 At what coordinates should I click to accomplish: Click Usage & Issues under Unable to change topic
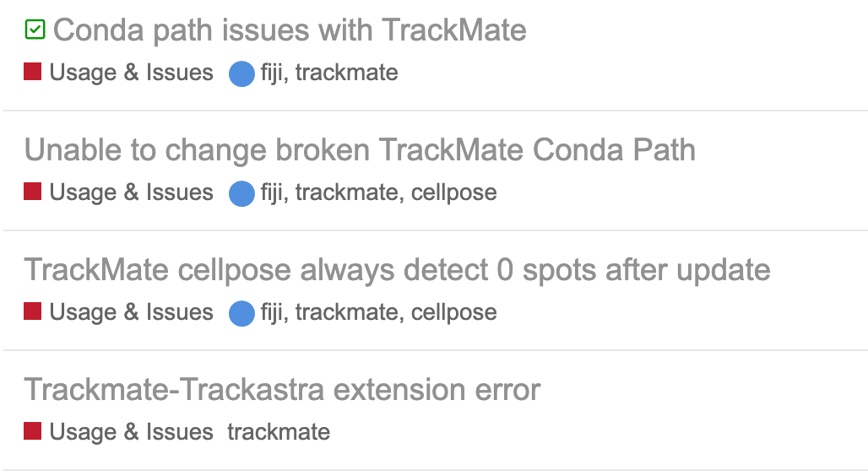pyautogui.click(x=131, y=192)
